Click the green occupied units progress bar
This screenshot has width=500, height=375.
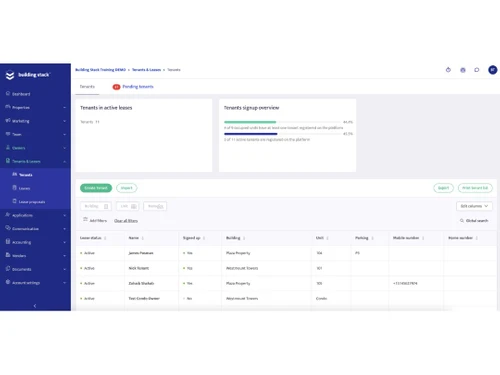[250, 122]
